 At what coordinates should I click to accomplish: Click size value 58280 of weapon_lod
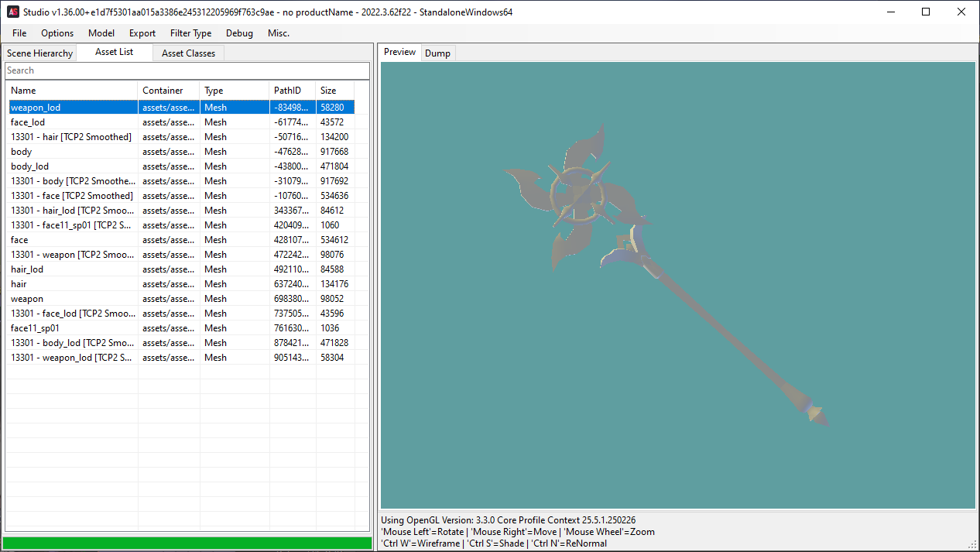coord(332,108)
